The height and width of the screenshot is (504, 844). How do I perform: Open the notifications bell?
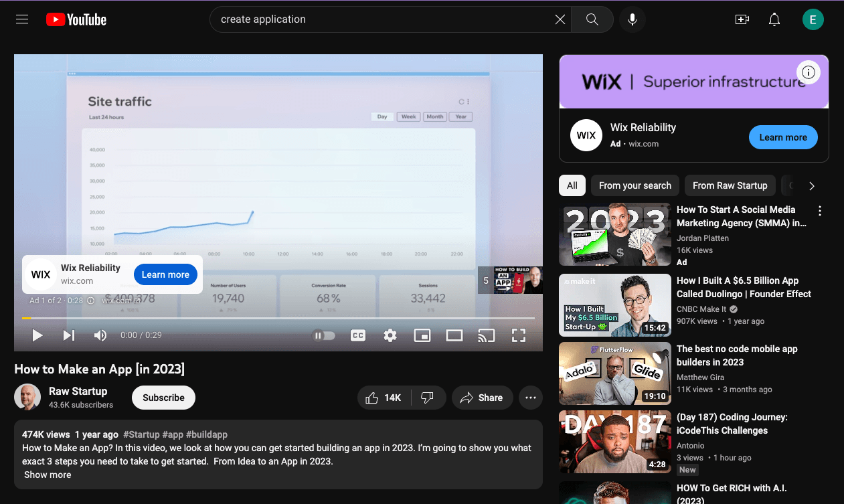[x=774, y=19]
